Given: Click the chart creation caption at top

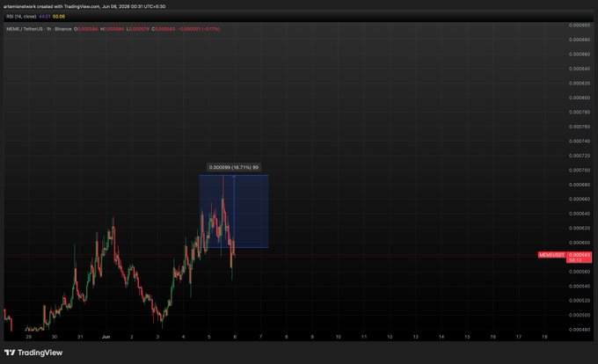Looking at the screenshot, I should pos(84,6).
